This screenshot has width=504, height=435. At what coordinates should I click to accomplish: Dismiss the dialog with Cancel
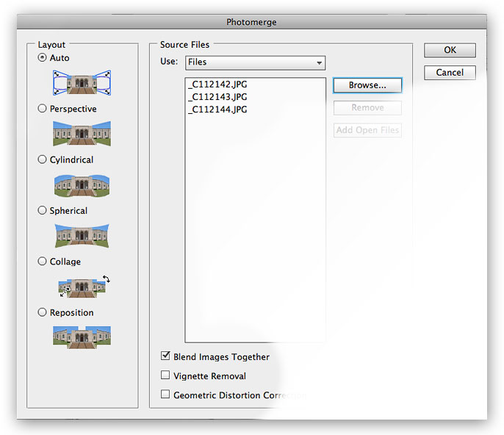click(x=450, y=73)
